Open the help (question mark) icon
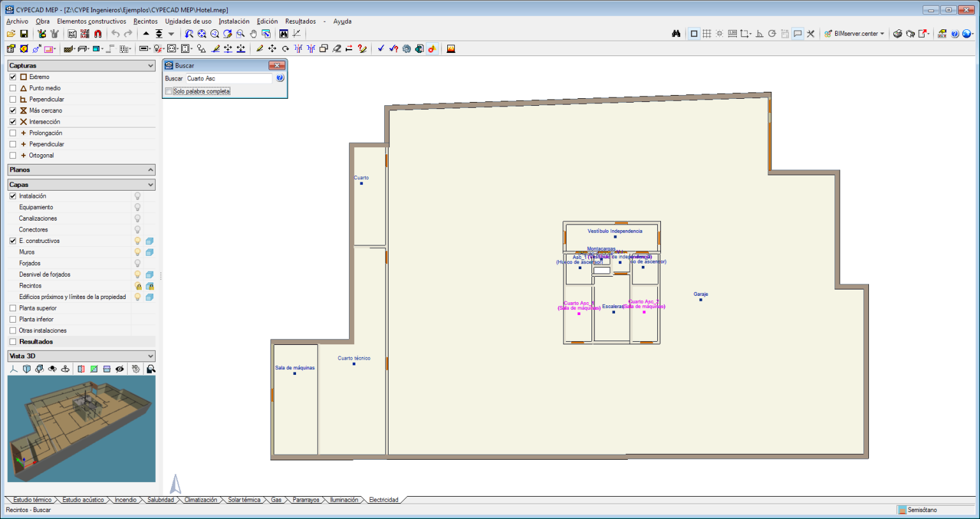 (955, 33)
